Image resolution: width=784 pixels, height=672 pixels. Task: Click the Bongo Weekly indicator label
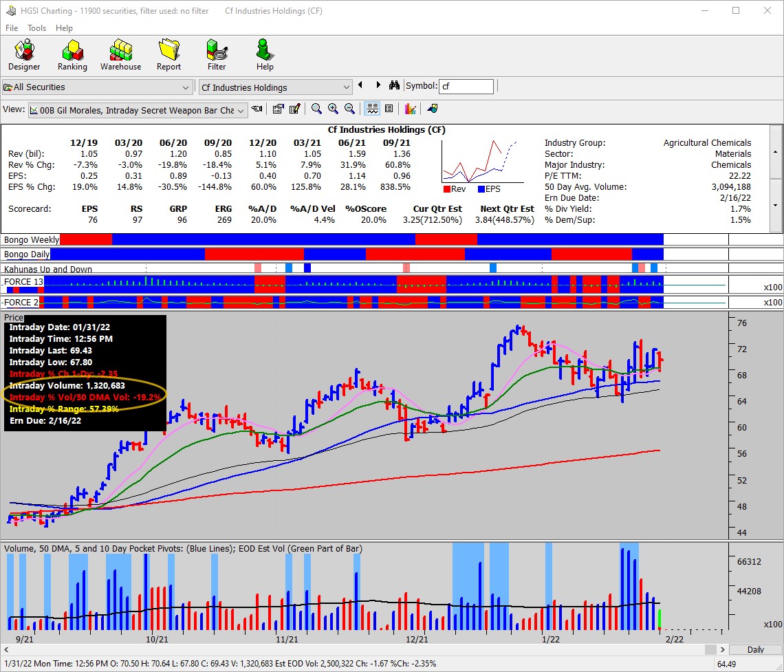pos(32,239)
